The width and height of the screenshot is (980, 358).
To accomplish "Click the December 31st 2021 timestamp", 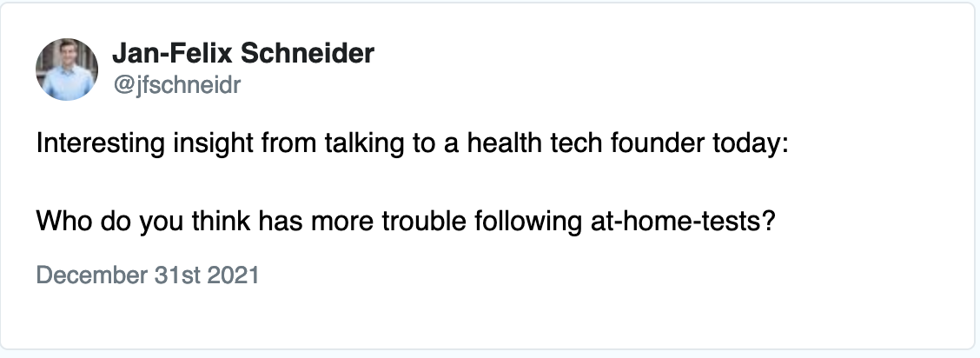I will coord(148,275).
